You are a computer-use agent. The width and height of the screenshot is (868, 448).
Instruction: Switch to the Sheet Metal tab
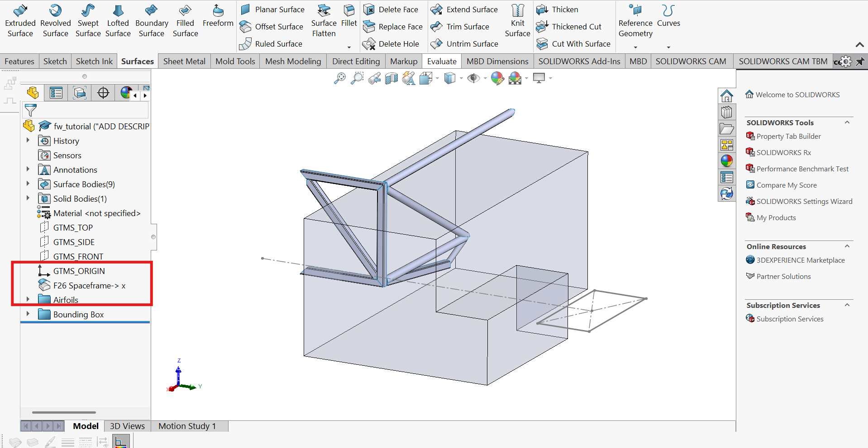click(184, 61)
